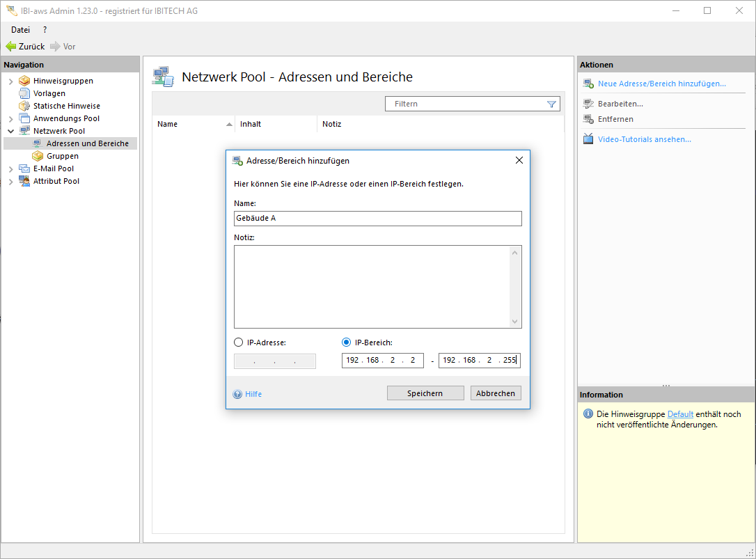The width and height of the screenshot is (756, 559).
Task: Click the Vorlagen document icon
Action: tap(24, 93)
